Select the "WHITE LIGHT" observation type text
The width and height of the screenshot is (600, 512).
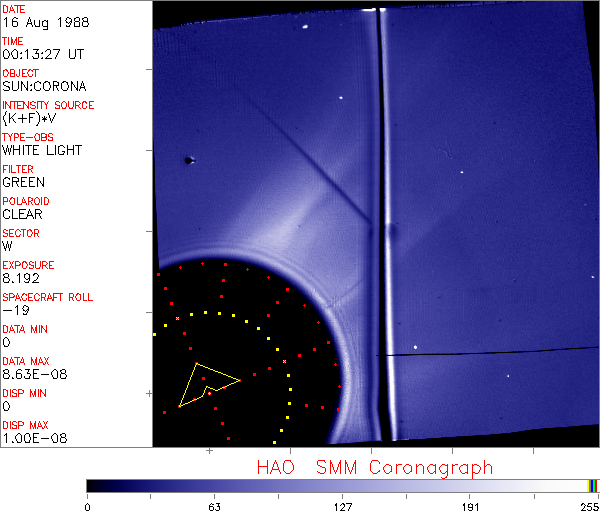point(42,150)
